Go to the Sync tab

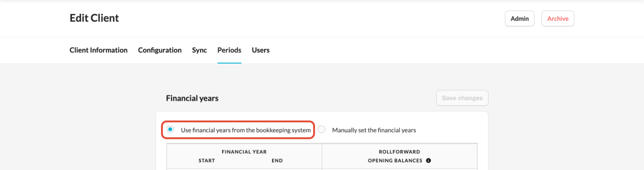199,50
